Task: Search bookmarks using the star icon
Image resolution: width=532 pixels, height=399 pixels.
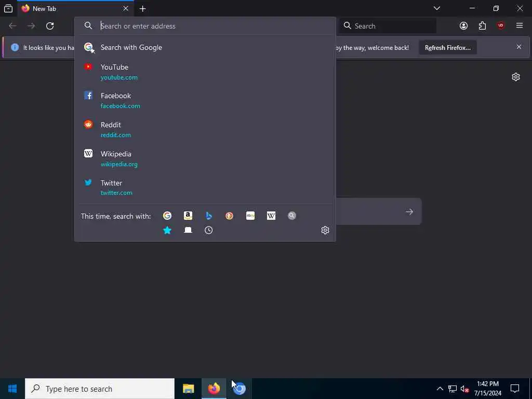Action: pyautogui.click(x=167, y=230)
